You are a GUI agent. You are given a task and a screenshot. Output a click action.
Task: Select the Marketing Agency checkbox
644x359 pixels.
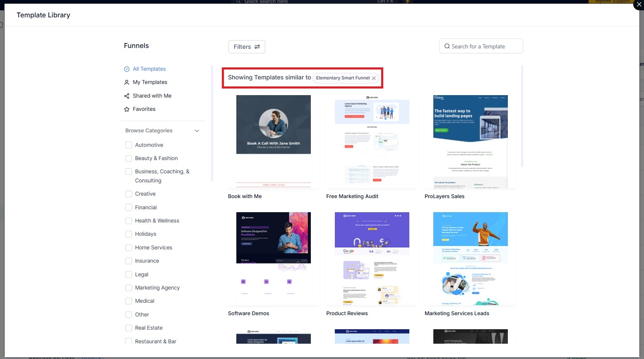click(129, 288)
